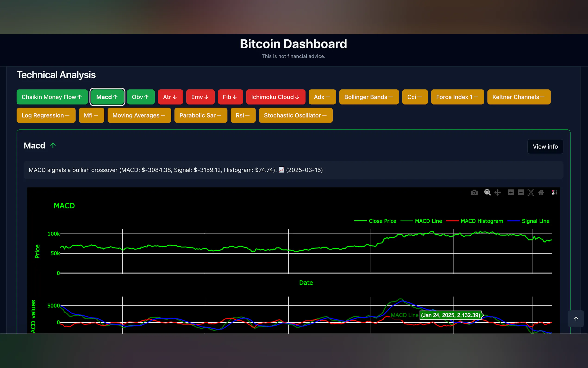Hide the Signal Line legend entry
Screen dimensions: 588x368
[535, 221]
